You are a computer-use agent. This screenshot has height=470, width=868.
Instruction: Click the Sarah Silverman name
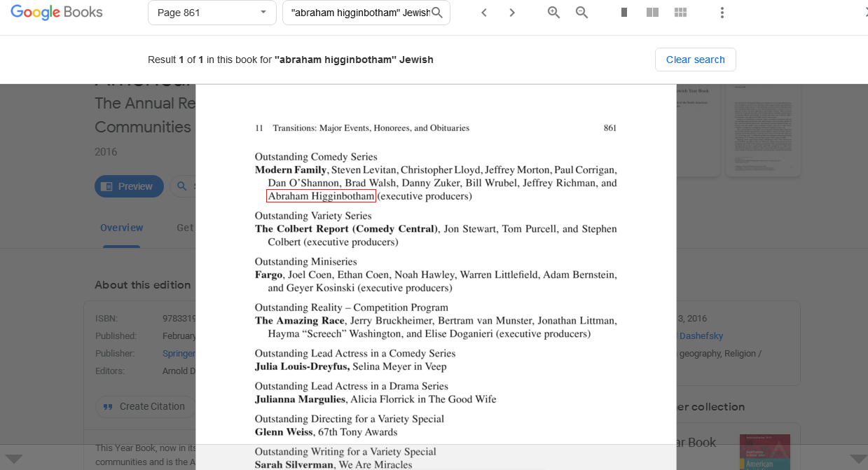point(294,465)
